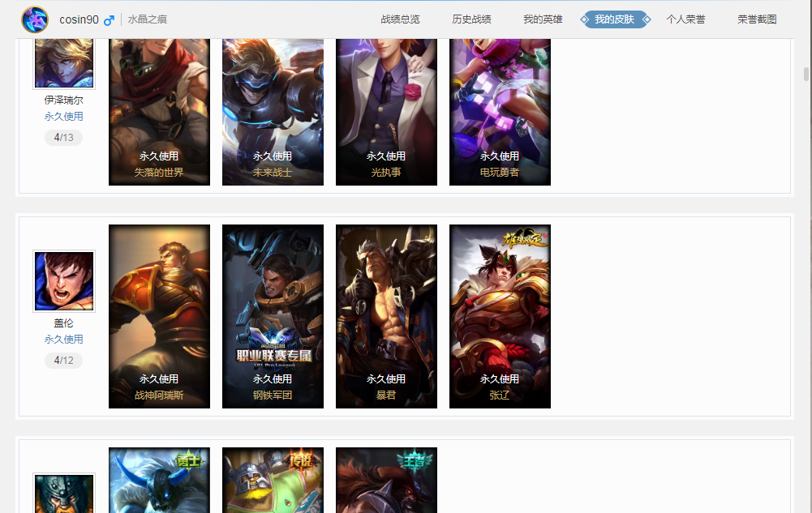812x513 pixels.
Task: Open the 张辽 skin card
Action: coord(501,317)
